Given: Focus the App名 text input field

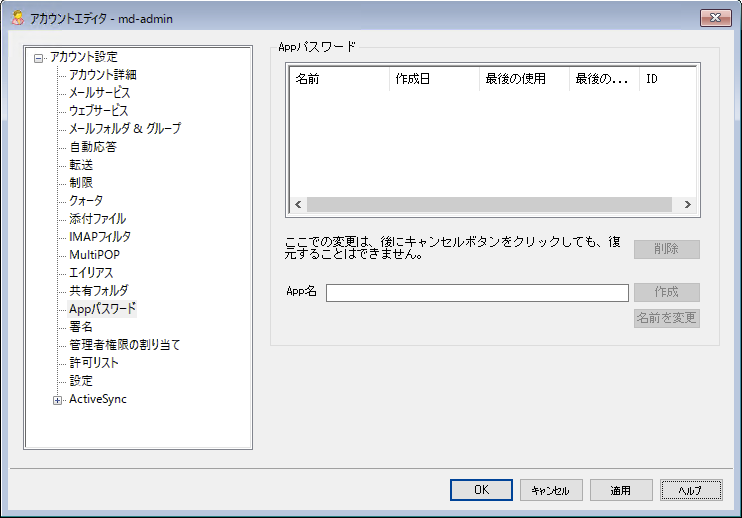Looking at the screenshot, I should click(x=476, y=293).
